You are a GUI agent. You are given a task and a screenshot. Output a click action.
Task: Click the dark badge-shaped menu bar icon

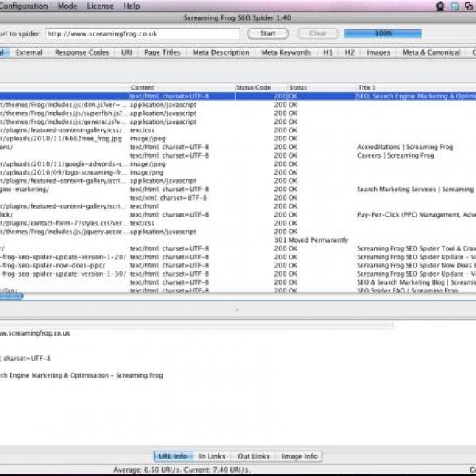[440, 6]
